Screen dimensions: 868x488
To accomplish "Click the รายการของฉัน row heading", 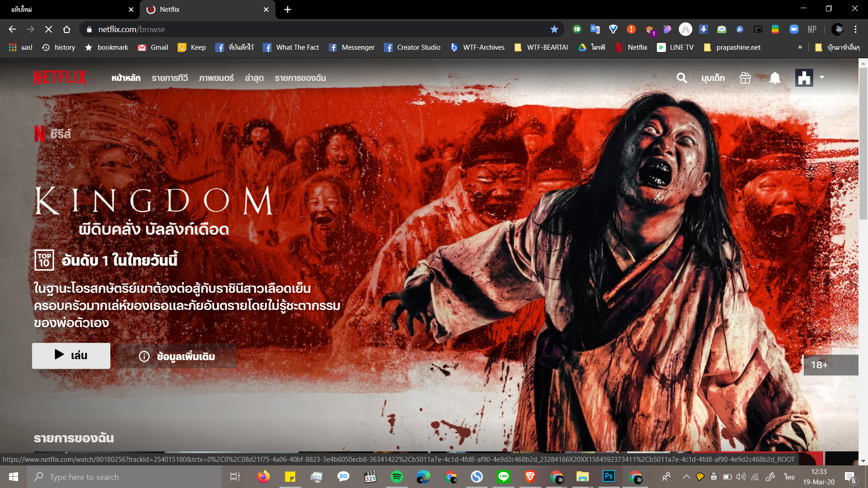I will [74, 438].
